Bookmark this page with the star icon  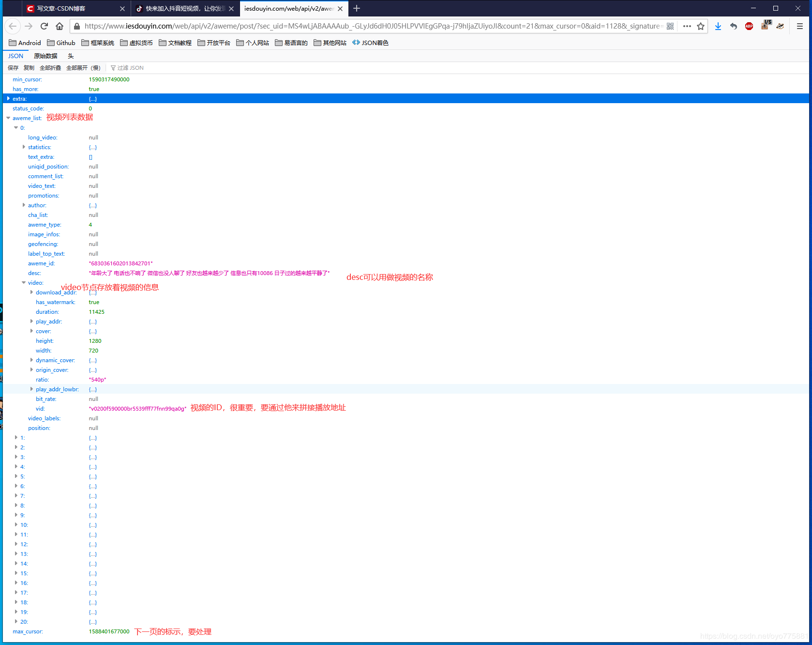click(700, 26)
